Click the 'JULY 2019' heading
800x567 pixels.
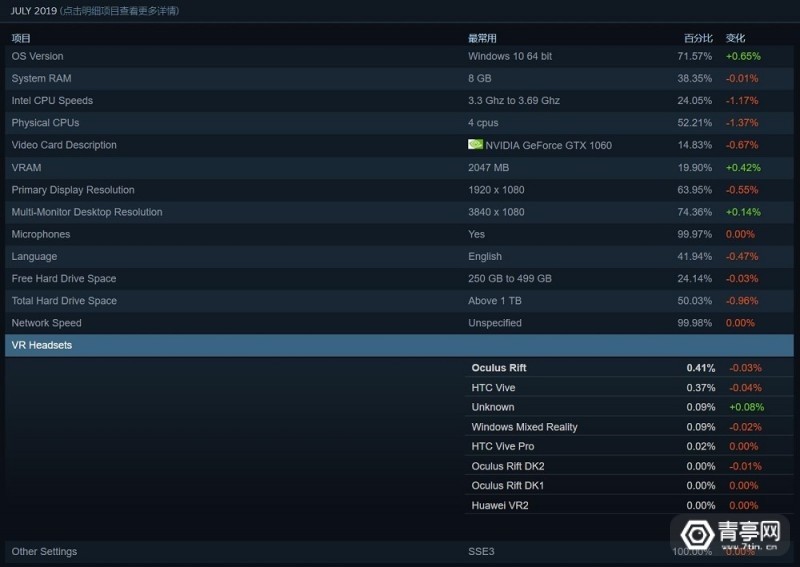pos(34,11)
